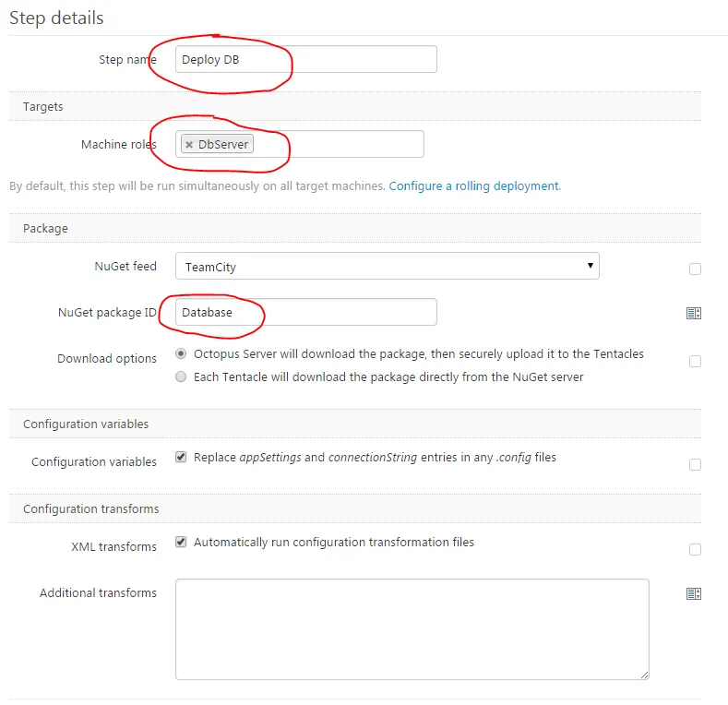Select Octopus Server will download option
The height and width of the screenshot is (705, 728).
181,353
